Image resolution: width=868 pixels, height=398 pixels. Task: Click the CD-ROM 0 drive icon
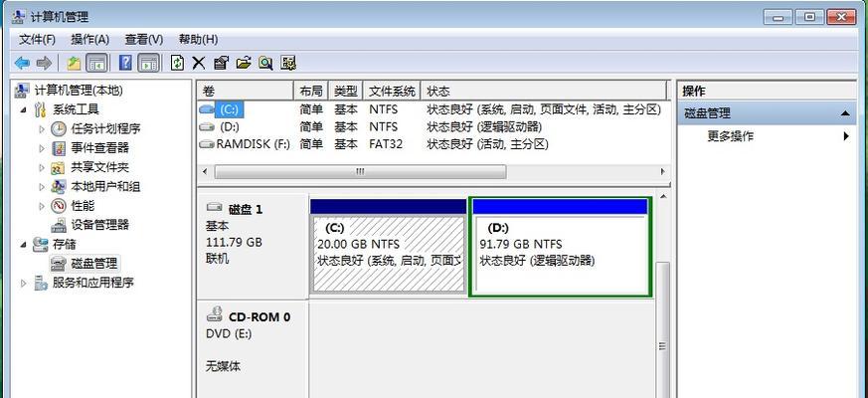tap(214, 314)
